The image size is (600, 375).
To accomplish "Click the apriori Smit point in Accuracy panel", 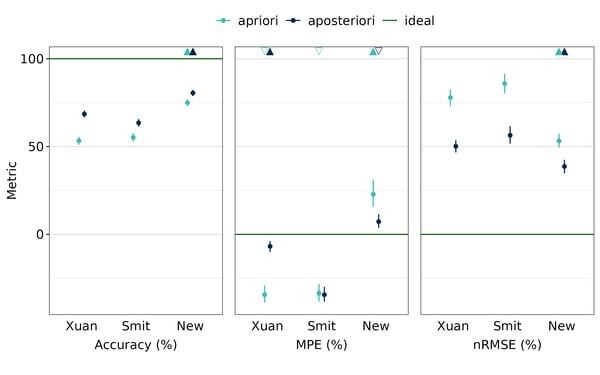I will (133, 137).
